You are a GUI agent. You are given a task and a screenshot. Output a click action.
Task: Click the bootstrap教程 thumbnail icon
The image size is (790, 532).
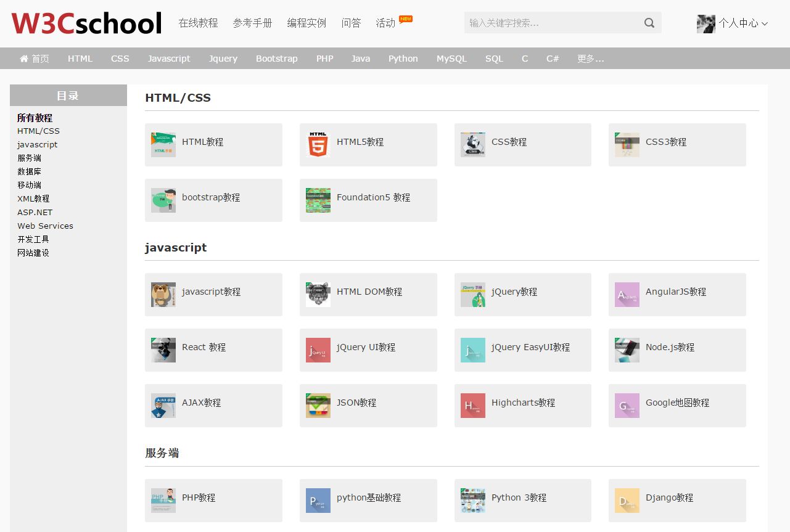(x=163, y=200)
